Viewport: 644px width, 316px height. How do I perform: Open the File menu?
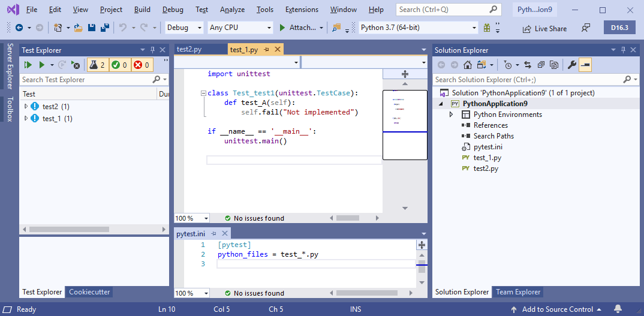[x=31, y=10]
